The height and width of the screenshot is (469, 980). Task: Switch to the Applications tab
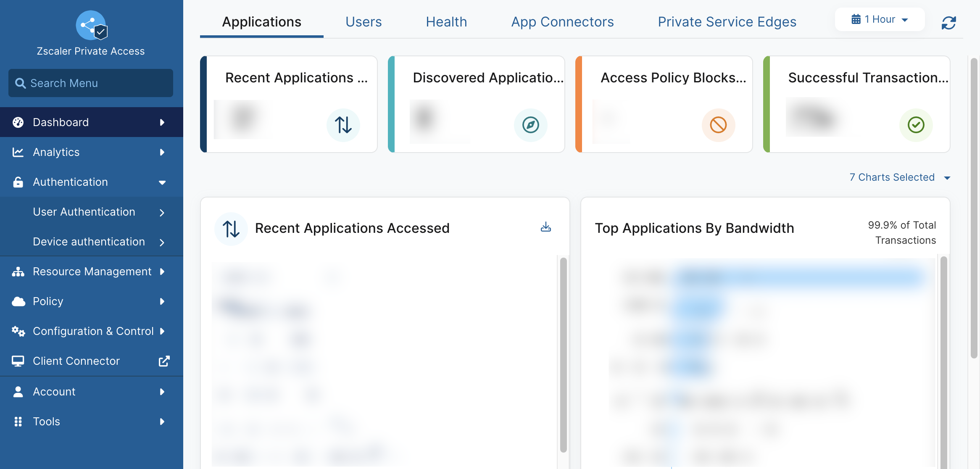point(262,22)
